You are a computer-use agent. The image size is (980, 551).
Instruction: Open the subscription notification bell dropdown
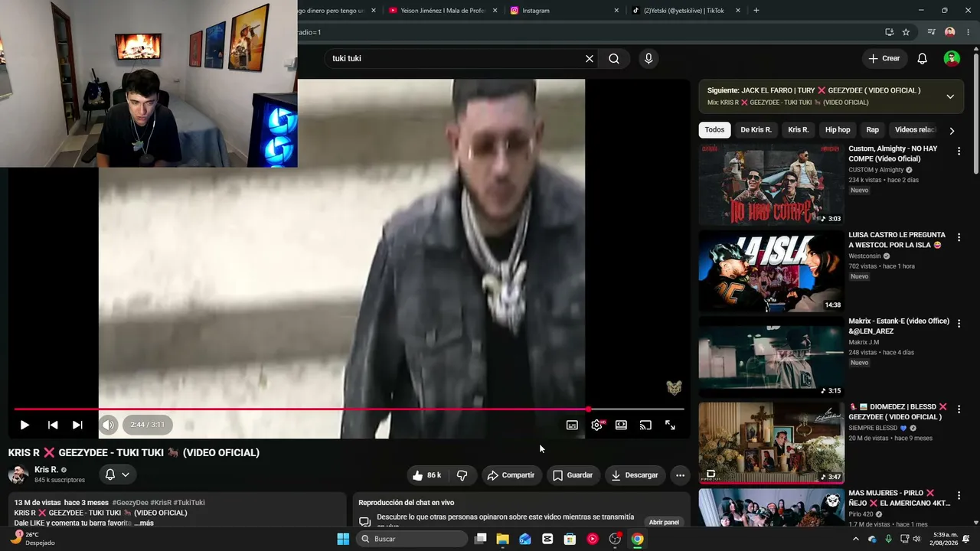[117, 474]
